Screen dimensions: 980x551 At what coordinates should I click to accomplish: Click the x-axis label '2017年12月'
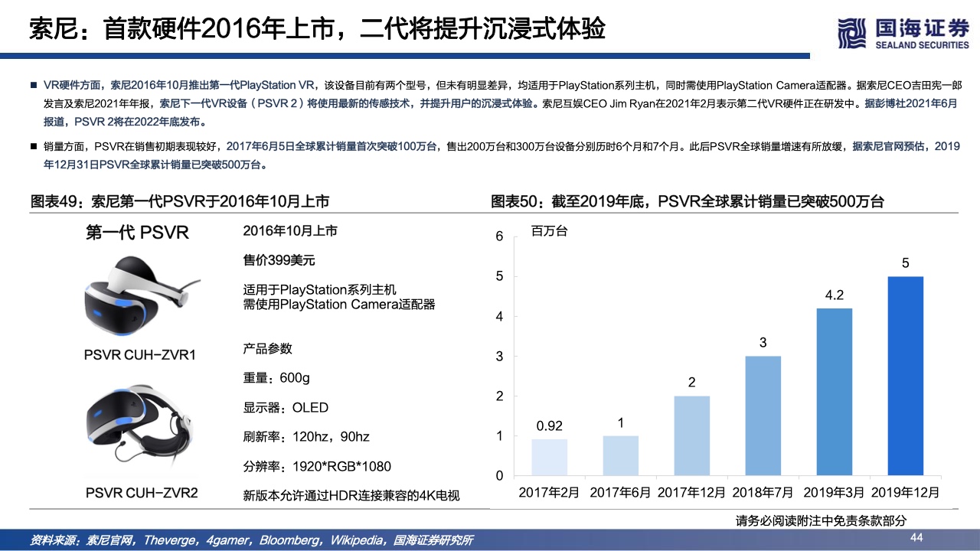[x=692, y=491]
